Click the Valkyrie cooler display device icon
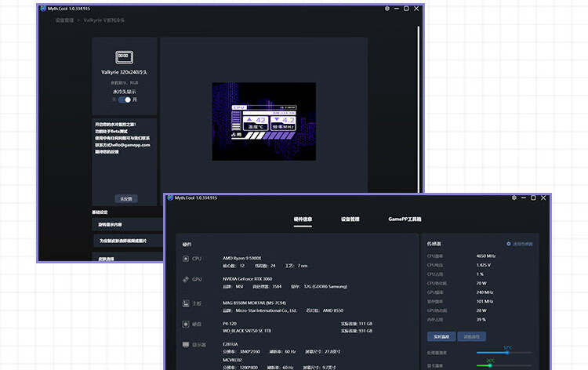The image size is (588, 370). tap(124, 57)
